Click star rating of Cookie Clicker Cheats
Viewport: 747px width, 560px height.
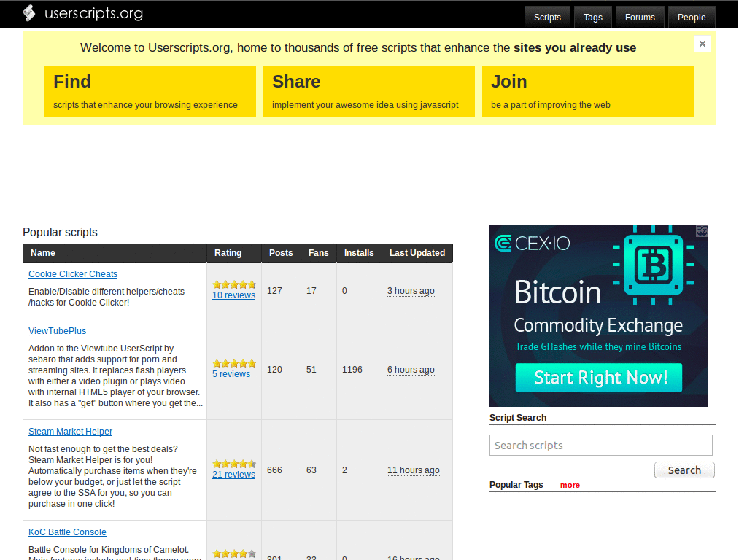234,285
